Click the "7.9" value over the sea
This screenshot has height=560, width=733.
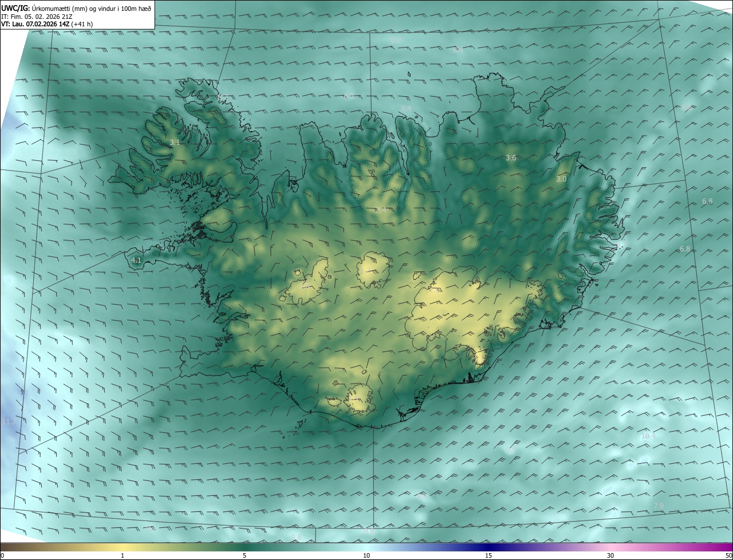pos(659,506)
